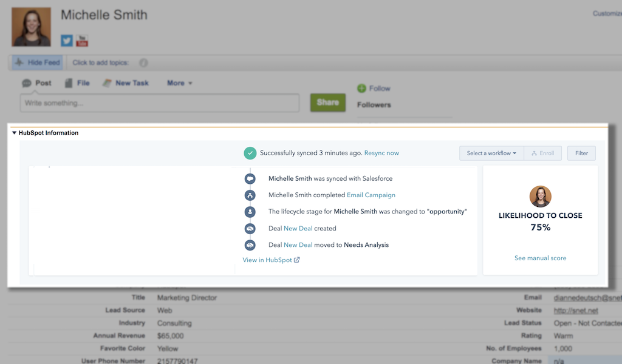Click the HubSpot sprocket icon next to Deal created

(249, 229)
